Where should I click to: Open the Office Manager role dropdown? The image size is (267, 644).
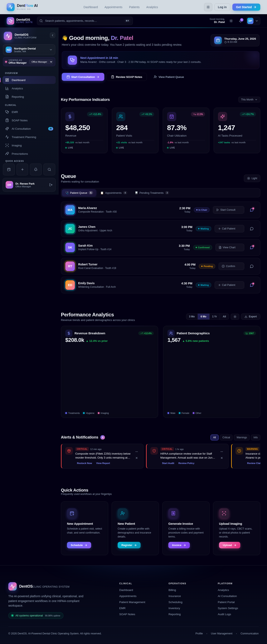41,62
